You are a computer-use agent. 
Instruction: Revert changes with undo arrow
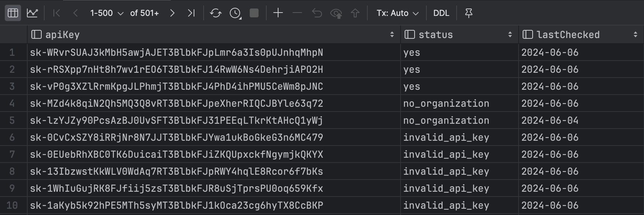[x=317, y=13]
